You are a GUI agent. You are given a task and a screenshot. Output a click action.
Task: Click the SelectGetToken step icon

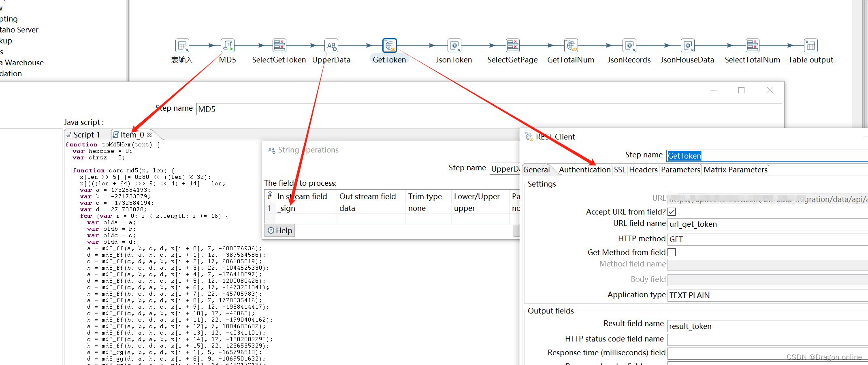pyautogui.click(x=279, y=45)
